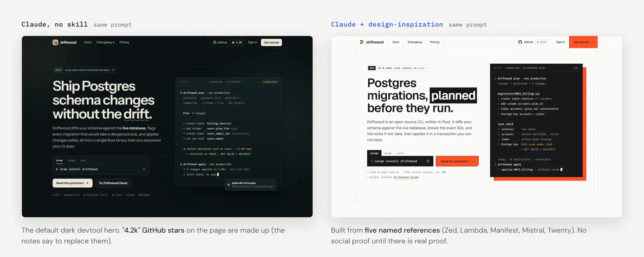Select the cargo tab in dark mockup
The width and height of the screenshot is (644, 257).
click(x=71, y=161)
